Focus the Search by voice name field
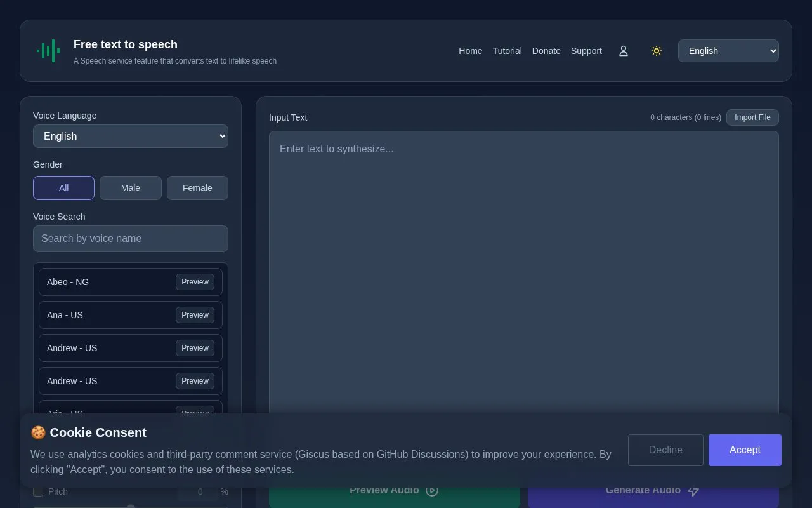 click(x=131, y=239)
